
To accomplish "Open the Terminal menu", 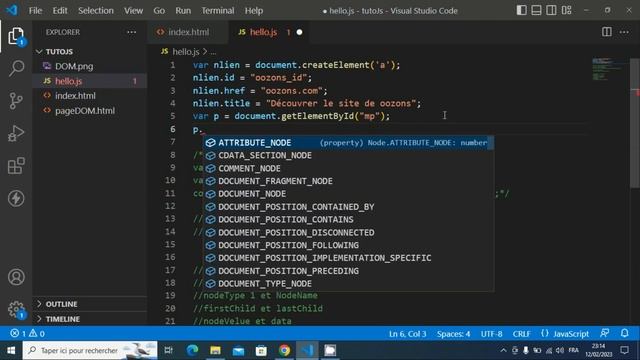I will point(218,11).
